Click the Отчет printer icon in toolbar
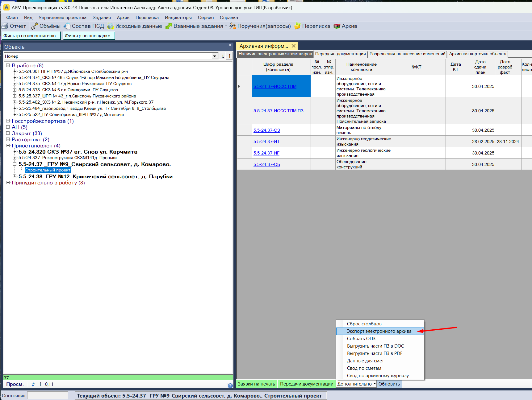This screenshot has height=400, width=532. tap(5, 26)
